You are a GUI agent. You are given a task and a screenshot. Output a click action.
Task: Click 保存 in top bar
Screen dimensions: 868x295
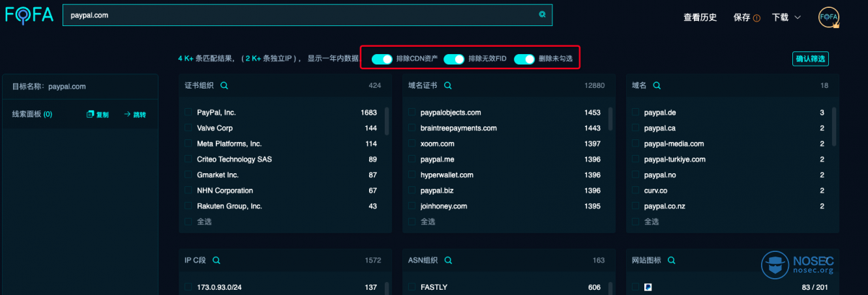[742, 18]
